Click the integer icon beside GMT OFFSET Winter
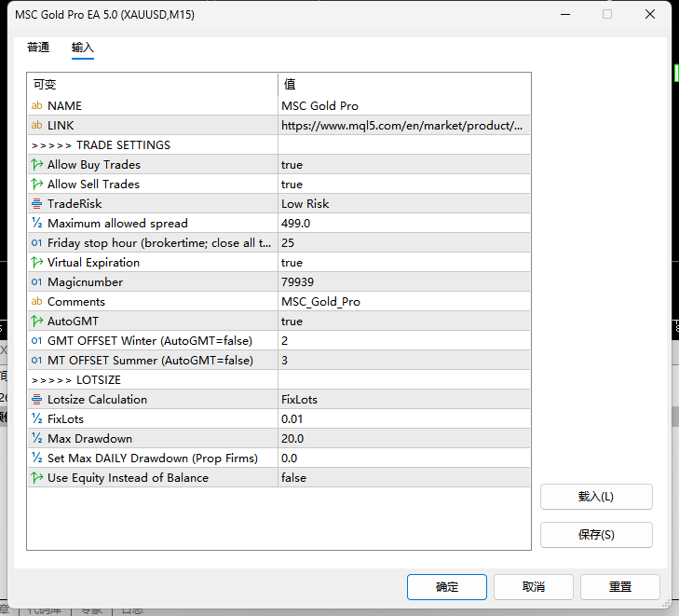 tap(37, 340)
